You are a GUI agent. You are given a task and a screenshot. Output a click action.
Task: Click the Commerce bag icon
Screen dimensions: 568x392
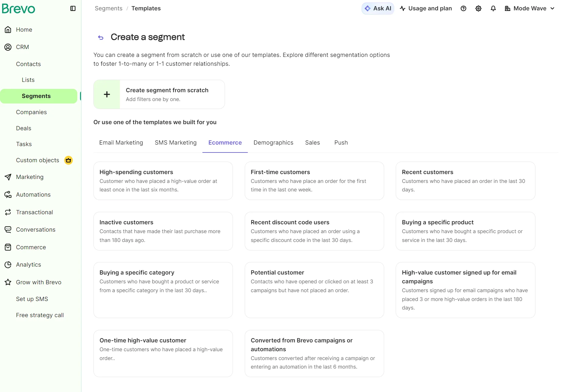[x=8, y=247]
